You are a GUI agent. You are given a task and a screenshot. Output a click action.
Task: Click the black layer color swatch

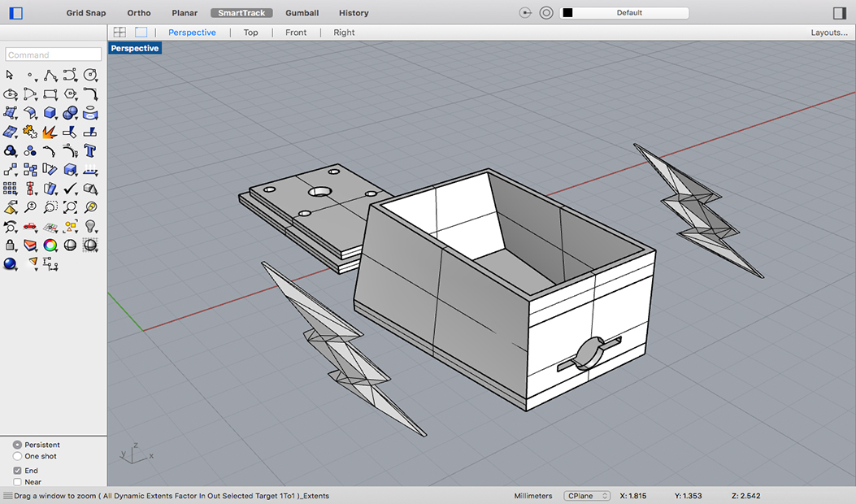pyautogui.click(x=567, y=12)
